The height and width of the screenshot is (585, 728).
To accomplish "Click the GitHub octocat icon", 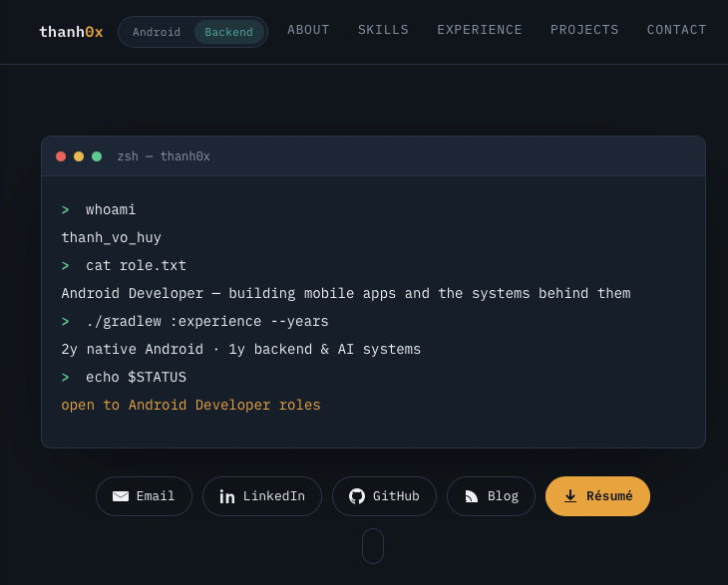I will coord(357,496).
